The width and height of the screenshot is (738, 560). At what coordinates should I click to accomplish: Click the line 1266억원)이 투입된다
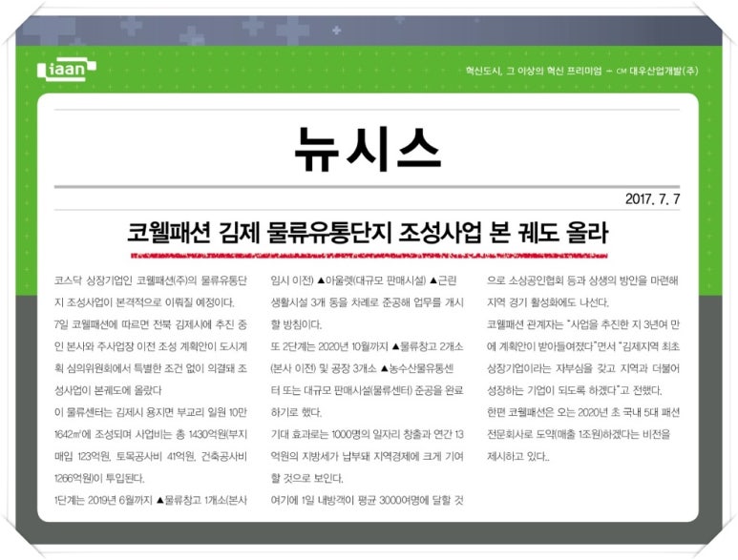(x=99, y=478)
